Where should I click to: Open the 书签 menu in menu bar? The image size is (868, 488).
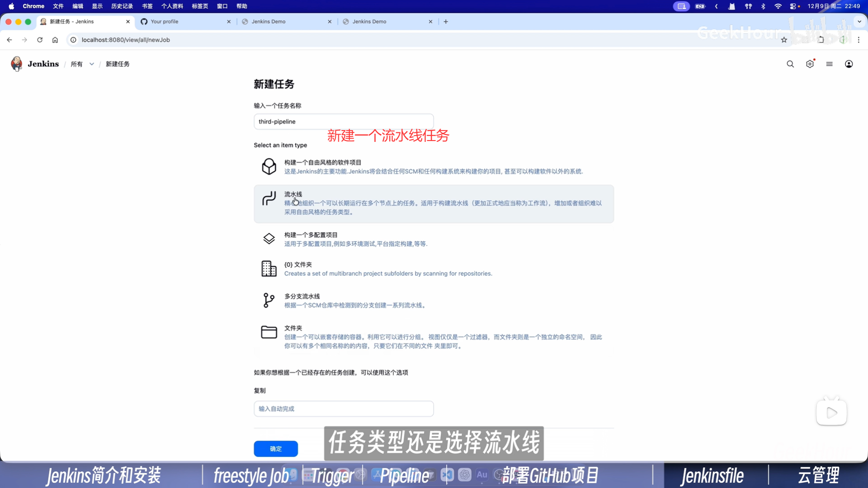click(x=147, y=6)
